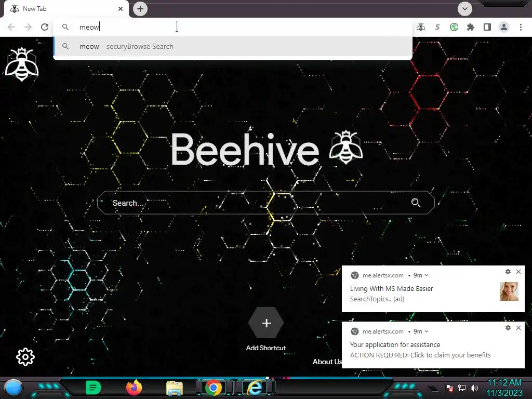Open the Beehive bee extension icon in toolbar
Image resolution: width=532 pixels, height=399 pixels.
click(x=421, y=27)
